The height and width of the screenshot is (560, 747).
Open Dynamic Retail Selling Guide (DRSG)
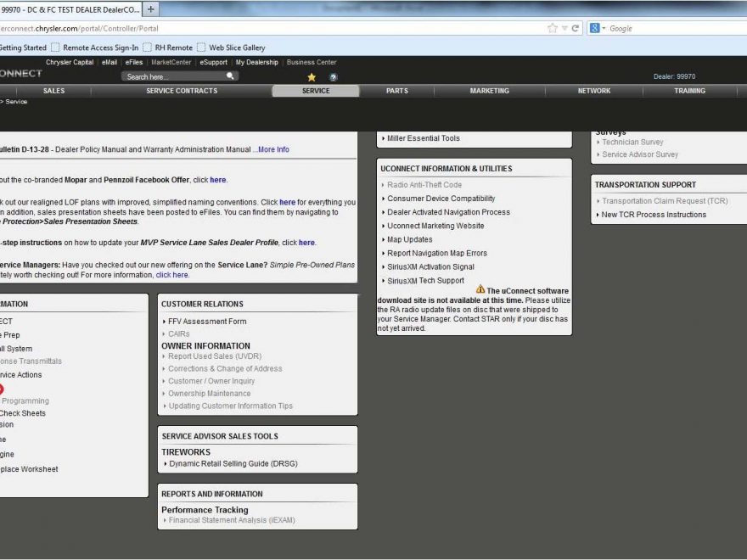point(233,464)
